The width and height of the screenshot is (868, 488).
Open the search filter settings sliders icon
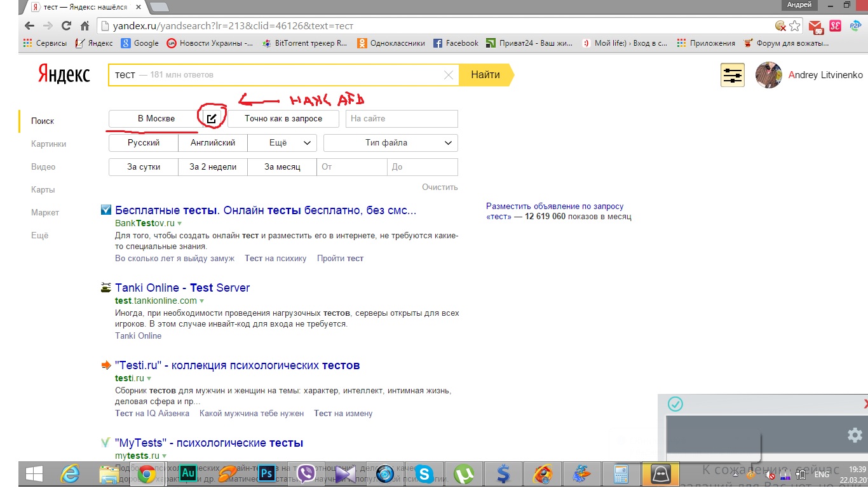[733, 75]
